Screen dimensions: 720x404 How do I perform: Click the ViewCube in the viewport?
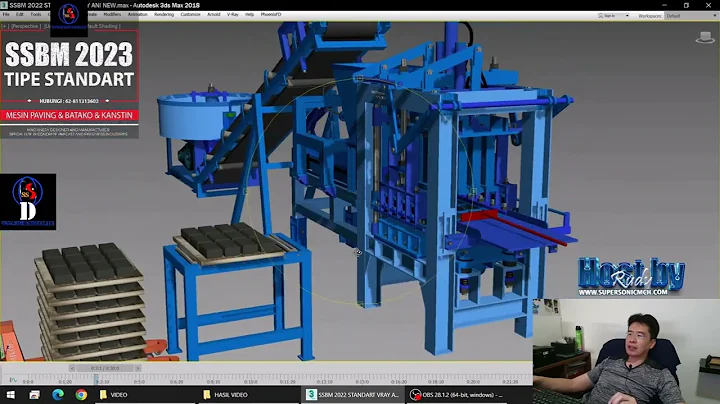click(705, 38)
